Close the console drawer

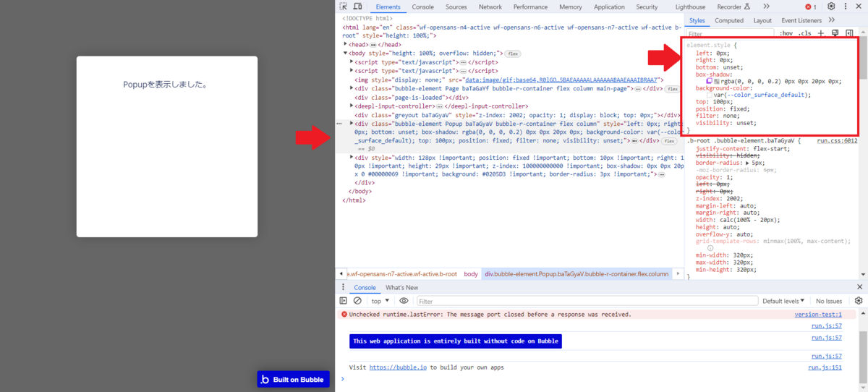pos(859,287)
